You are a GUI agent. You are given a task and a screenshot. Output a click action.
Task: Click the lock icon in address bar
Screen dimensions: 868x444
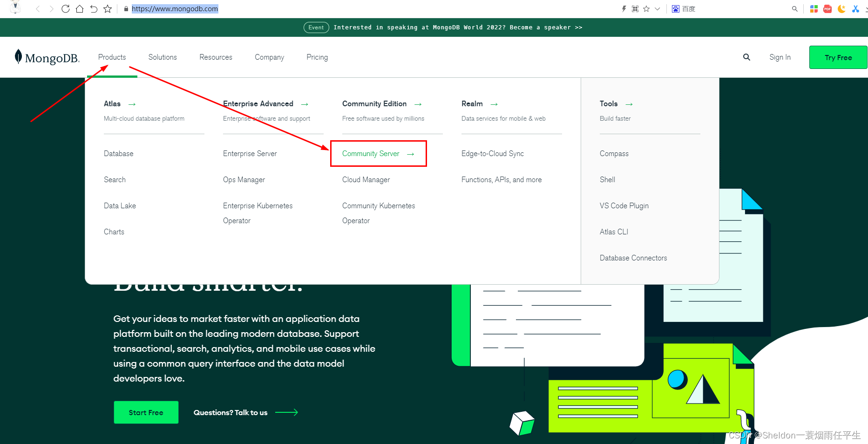pyautogui.click(x=126, y=9)
